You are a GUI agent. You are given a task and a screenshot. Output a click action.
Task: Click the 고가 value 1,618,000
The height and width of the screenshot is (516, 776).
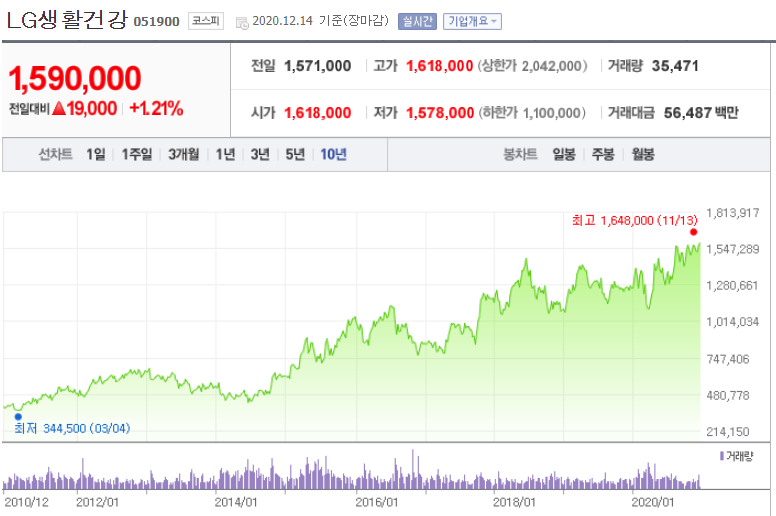pos(439,66)
